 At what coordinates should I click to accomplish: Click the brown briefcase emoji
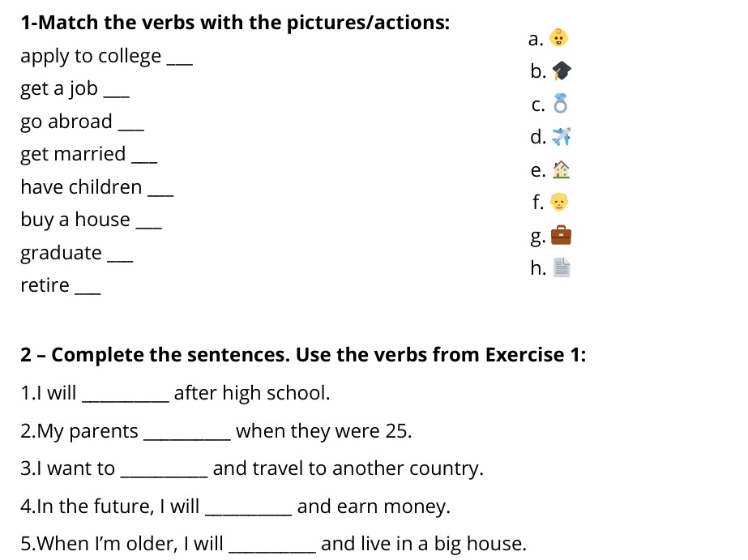[561, 235]
